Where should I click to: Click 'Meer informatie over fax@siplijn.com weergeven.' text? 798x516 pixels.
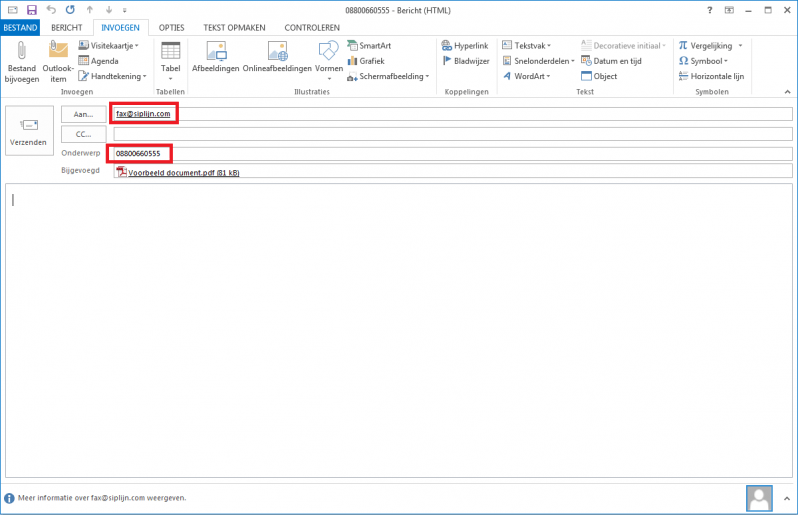tap(102, 498)
